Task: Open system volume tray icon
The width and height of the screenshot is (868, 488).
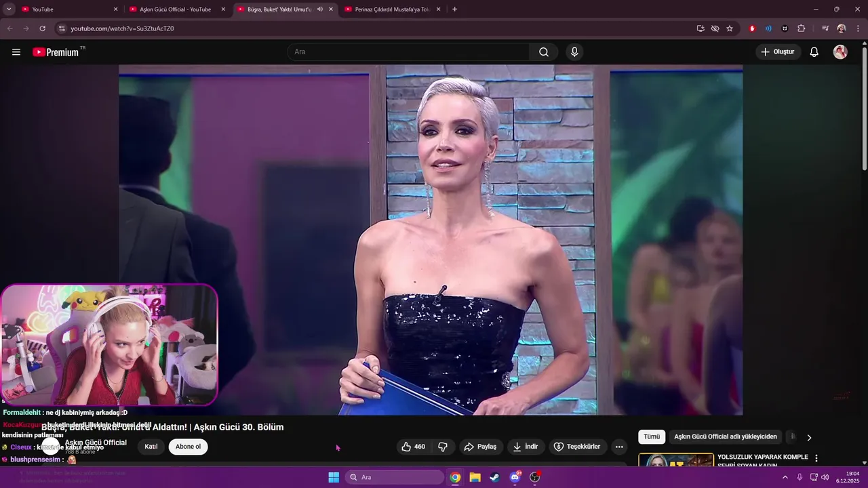Action: click(825, 477)
